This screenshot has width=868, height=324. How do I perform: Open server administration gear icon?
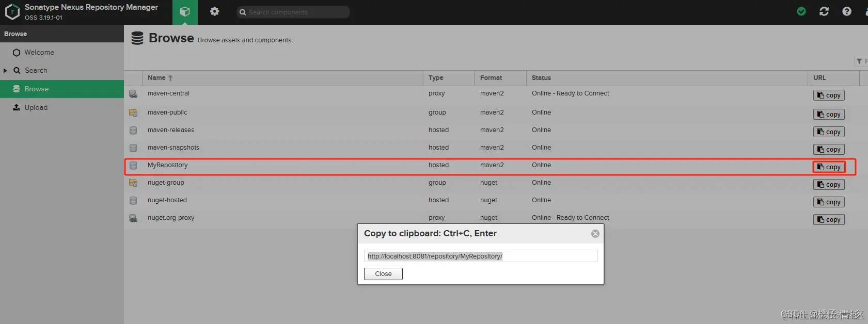[214, 11]
